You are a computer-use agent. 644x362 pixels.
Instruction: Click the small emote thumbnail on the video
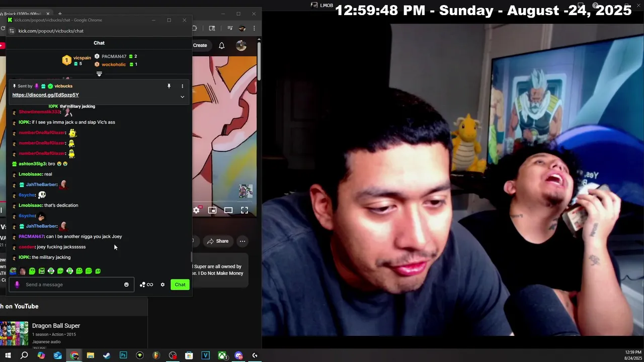pyautogui.click(x=246, y=191)
